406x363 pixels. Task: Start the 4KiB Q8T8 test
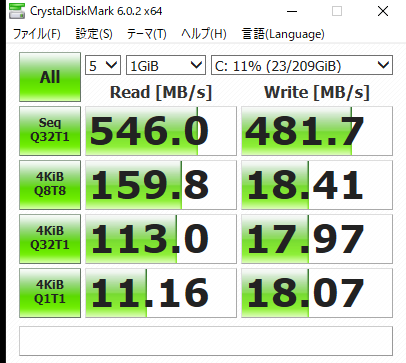[50, 185]
